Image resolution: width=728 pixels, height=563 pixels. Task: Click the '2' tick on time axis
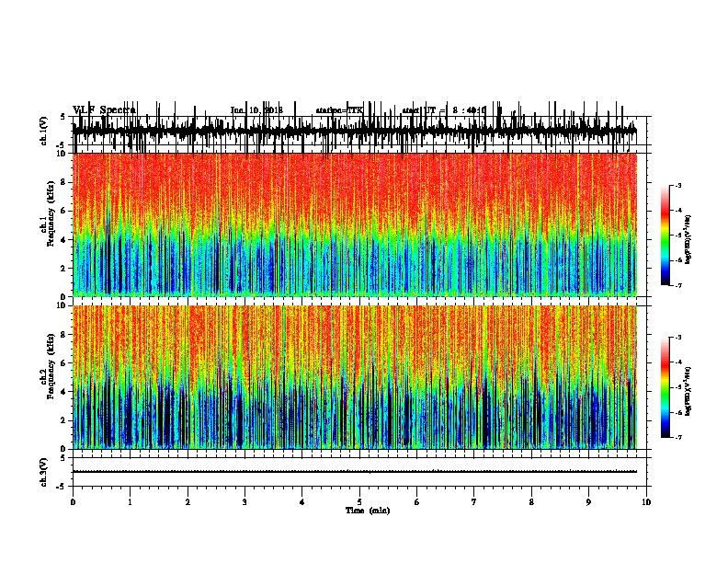click(188, 502)
